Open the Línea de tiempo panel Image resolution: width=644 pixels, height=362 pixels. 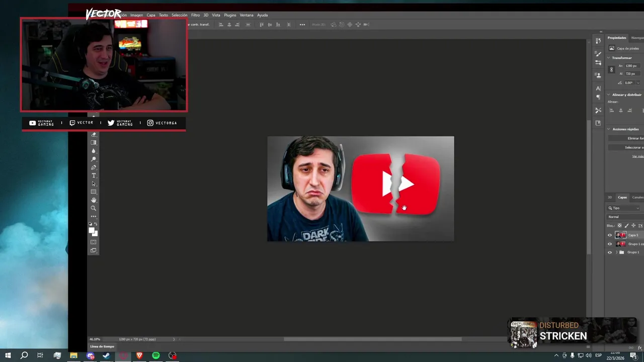pyautogui.click(x=102, y=346)
